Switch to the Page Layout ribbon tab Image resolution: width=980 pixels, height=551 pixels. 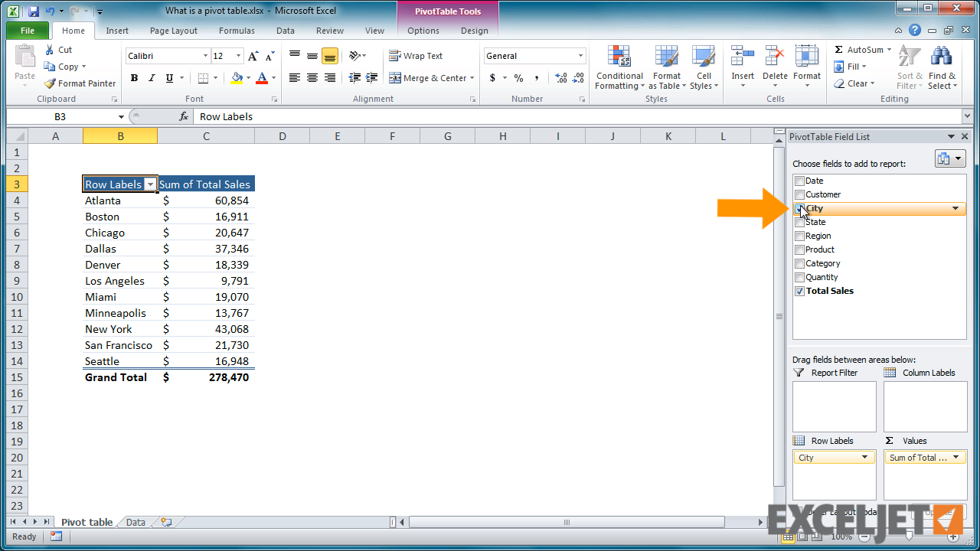click(x=174, y=30)
